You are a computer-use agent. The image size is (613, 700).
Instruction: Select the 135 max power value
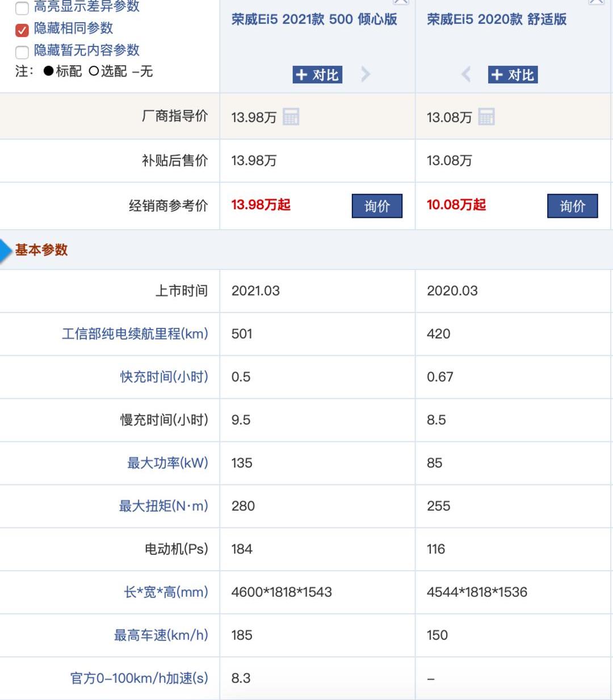tap(242, 463)
